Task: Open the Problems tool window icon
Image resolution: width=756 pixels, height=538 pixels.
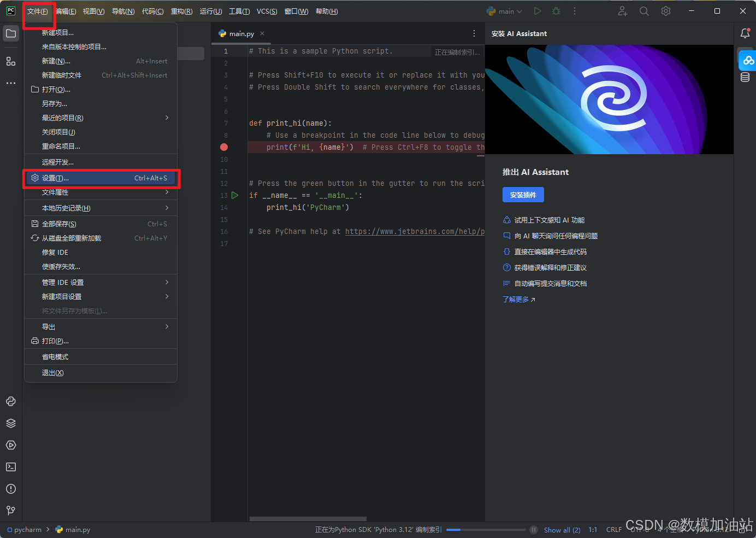Action: click(x=11, y=489)
